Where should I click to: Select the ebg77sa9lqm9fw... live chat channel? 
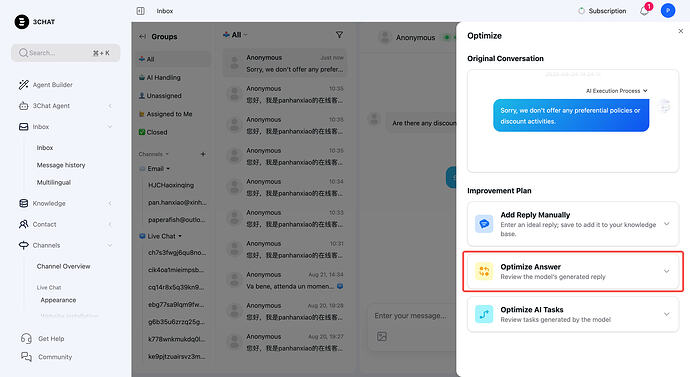pos(176,304)
